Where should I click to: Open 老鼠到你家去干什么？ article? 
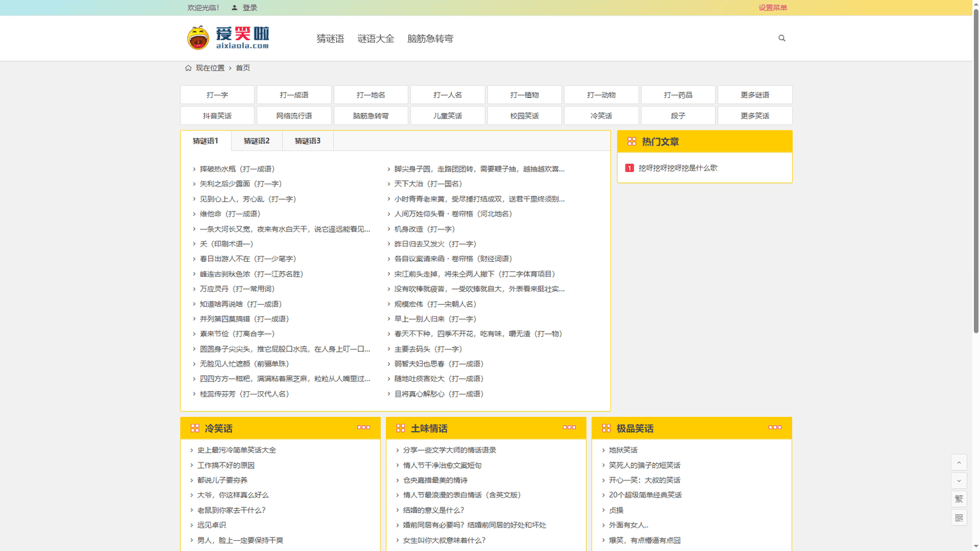click(x=231, y=510)
